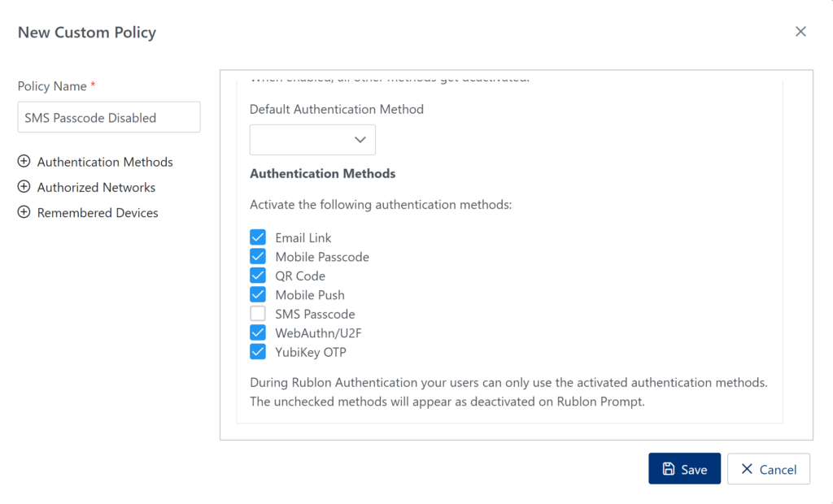The width and height of the screenshot is (833, 504).
Task: Click the dropdown chevron arrow
Action: [360, 140]
